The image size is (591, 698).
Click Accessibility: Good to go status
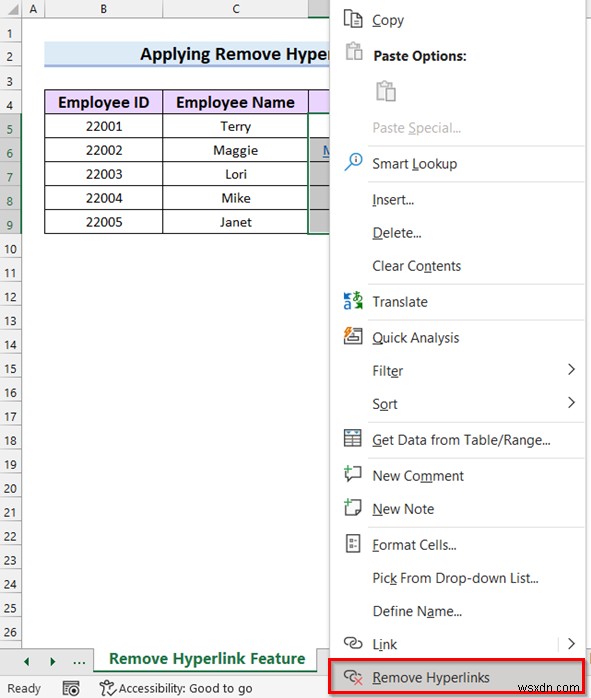[176, 688]
